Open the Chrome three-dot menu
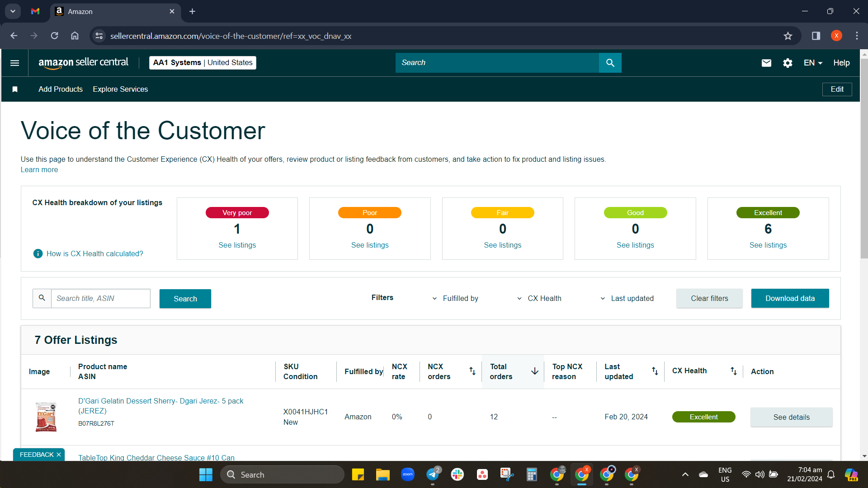This screenshot has height=488, width=868. click(x=857, y=36)
